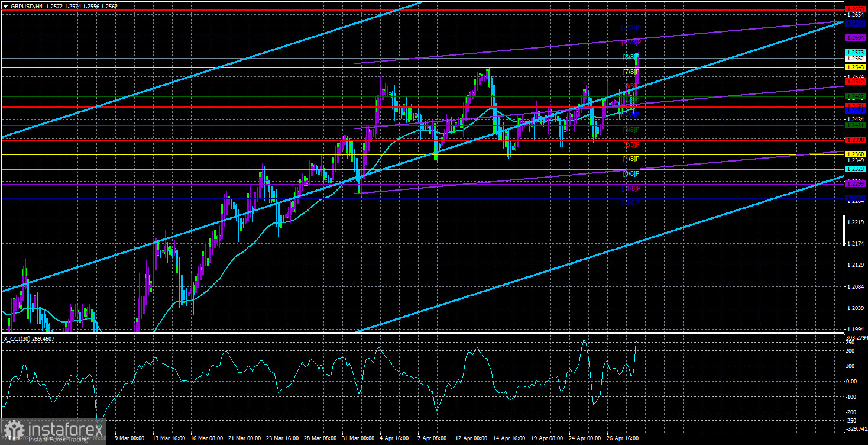
Task: Select the green 1.2421 price tag
Action: click(x=855, y=125)
